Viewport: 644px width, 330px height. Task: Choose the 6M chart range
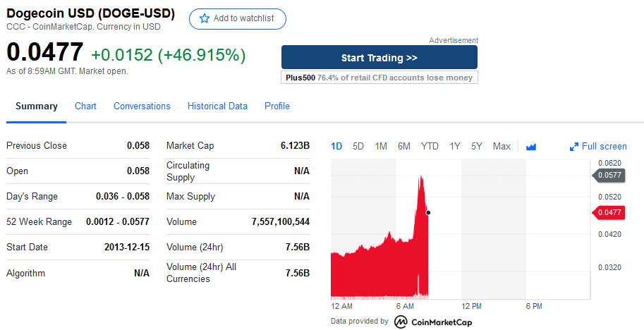[x=403, y=146]
